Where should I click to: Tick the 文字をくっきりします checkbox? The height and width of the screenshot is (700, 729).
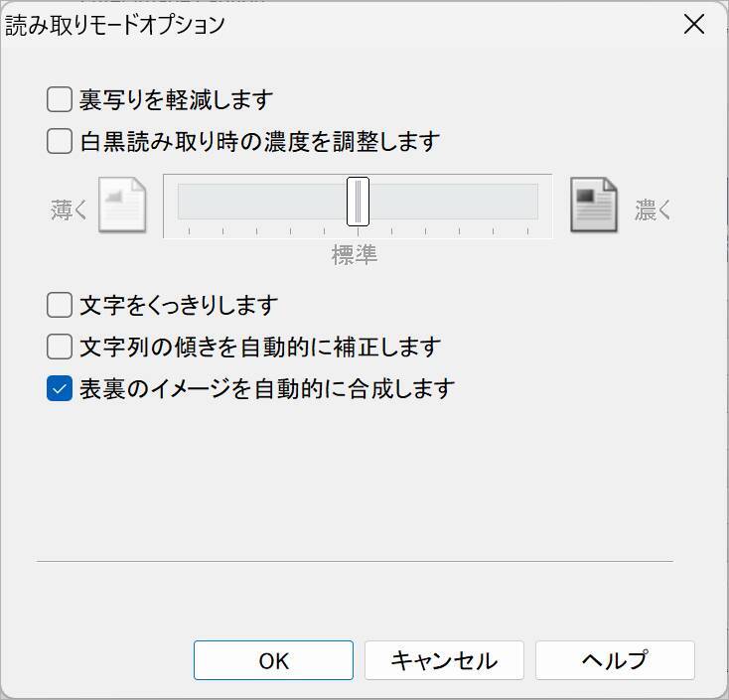click(x=60, y=304)
